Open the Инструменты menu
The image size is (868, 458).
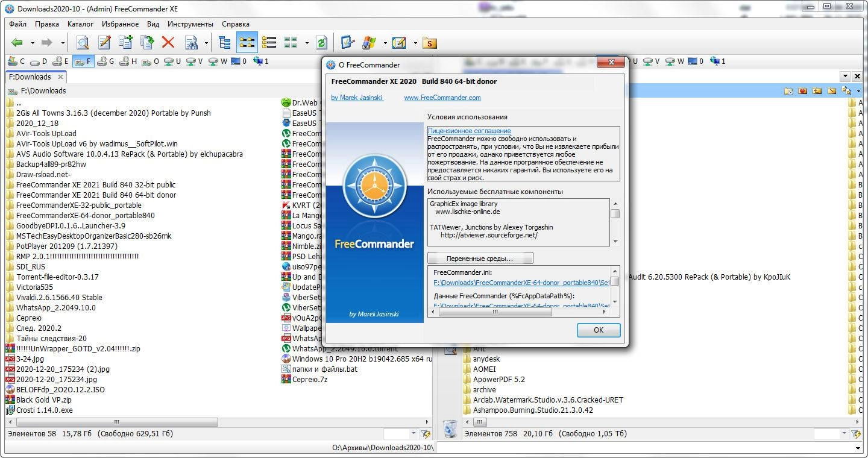click(x=190, y=24)
